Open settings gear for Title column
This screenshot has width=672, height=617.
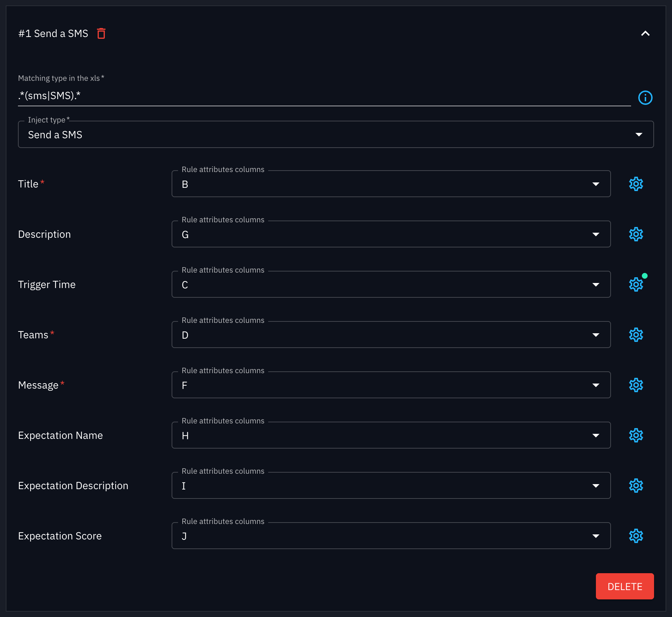(636, 184)
